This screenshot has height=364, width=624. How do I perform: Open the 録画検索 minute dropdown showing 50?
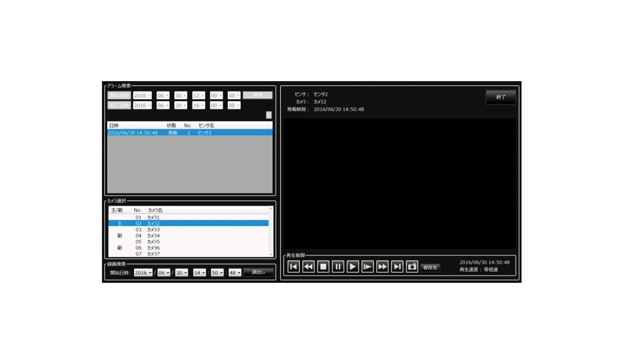[217, 272]
